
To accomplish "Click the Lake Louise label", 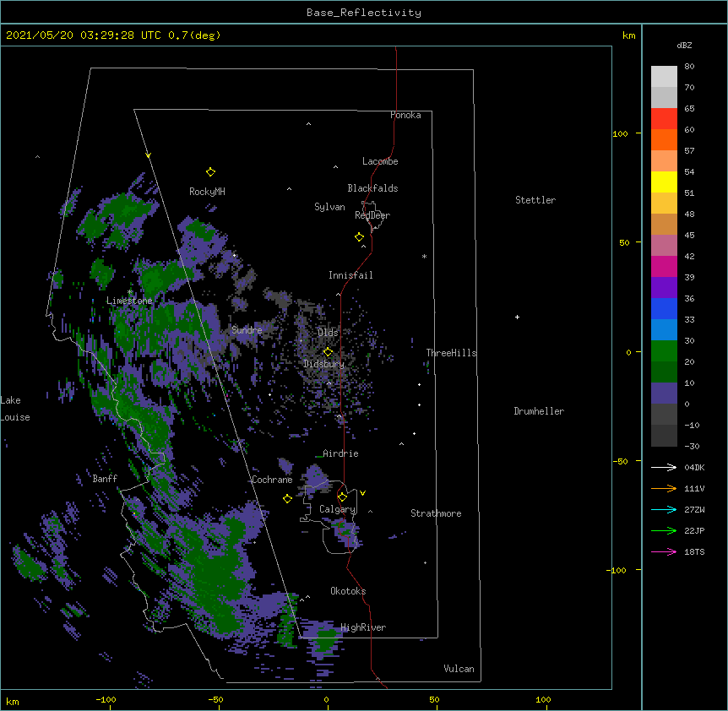I will point(15,409).
